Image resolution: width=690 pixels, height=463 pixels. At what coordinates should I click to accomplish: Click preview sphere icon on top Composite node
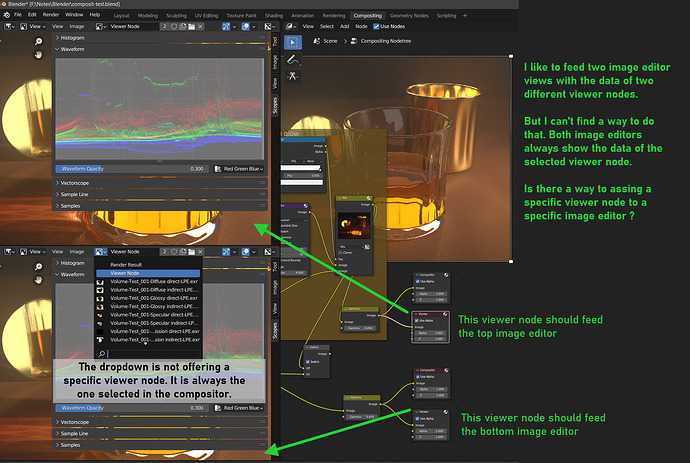pyautogui.click(x=446, y=275)
